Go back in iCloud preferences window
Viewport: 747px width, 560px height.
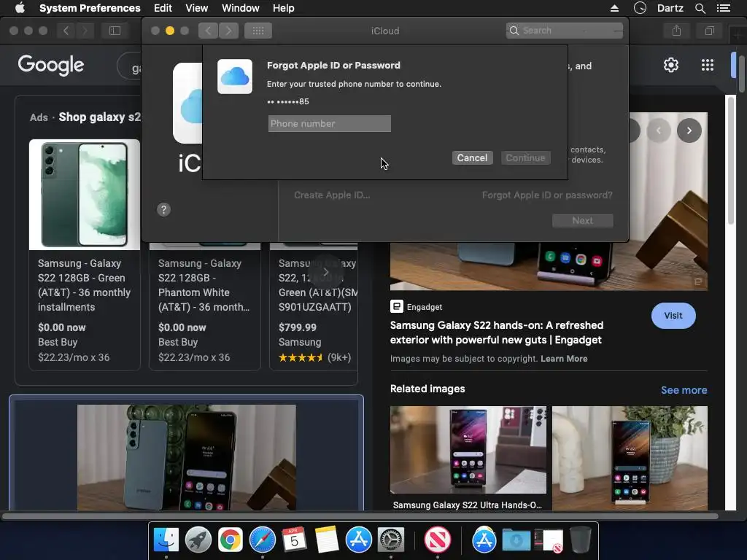click(208, 31)
